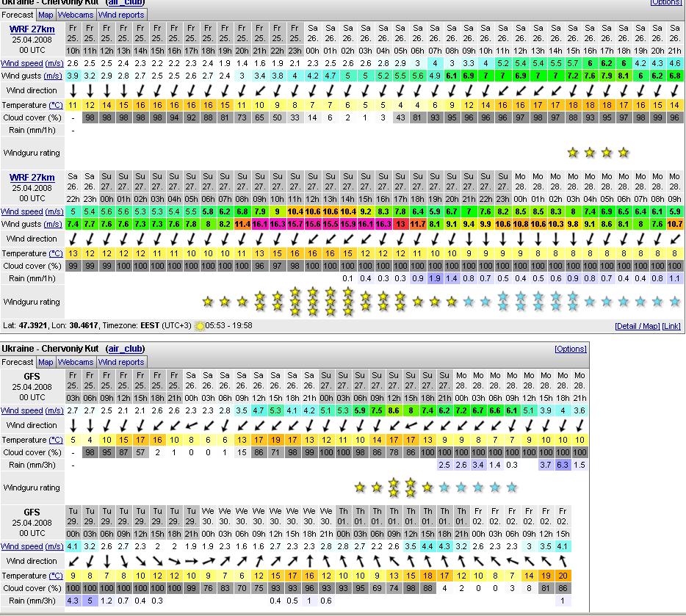Click the purple rain cell showing 6.3
686x616 pixels.
(563, 465)
